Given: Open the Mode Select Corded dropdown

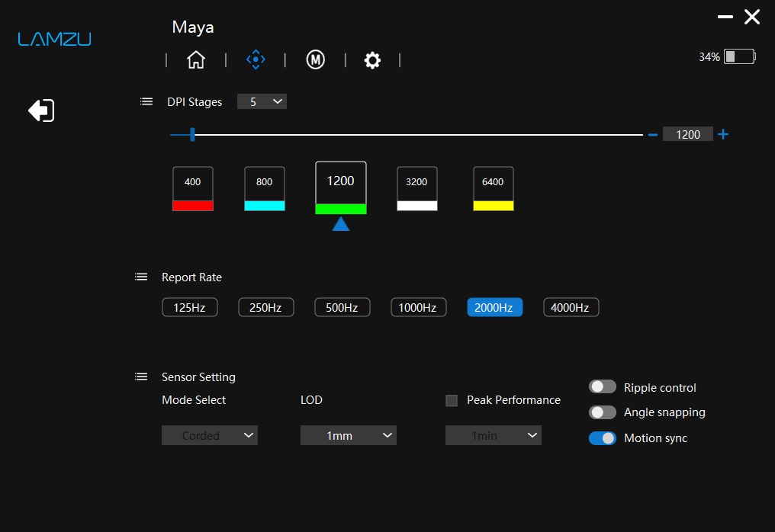Looking at the screenshot, I should [x=210, y=435].
